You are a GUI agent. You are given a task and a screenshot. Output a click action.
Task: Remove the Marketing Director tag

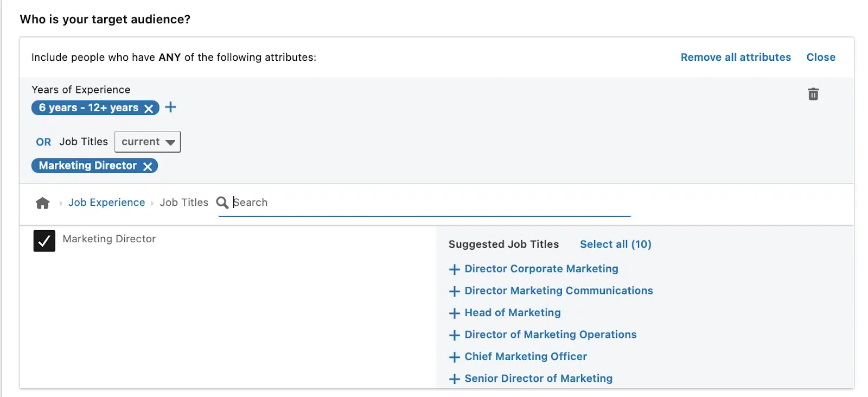tap(148, 166)
